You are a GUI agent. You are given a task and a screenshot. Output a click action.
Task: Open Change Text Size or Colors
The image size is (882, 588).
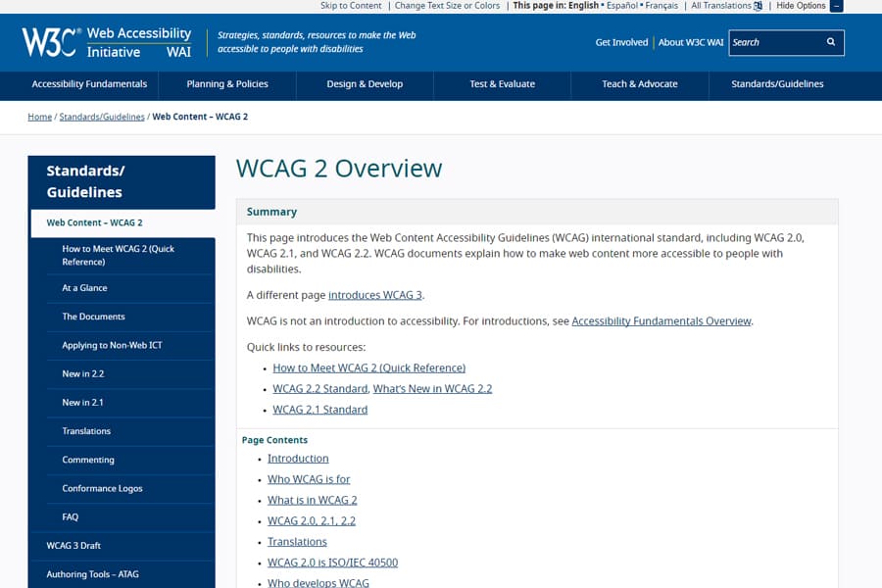coord(447,6)
